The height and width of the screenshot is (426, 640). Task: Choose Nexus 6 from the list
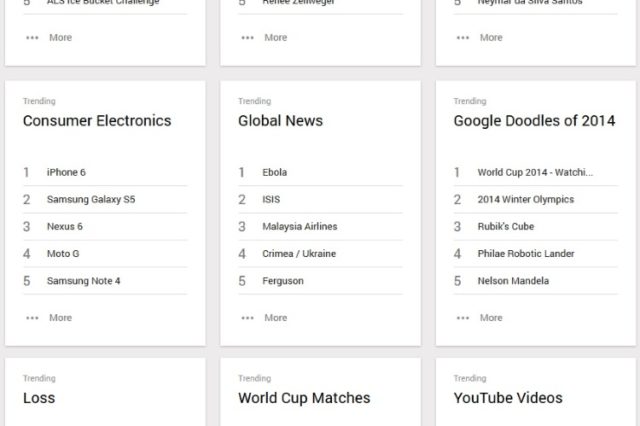pos(64,226)
